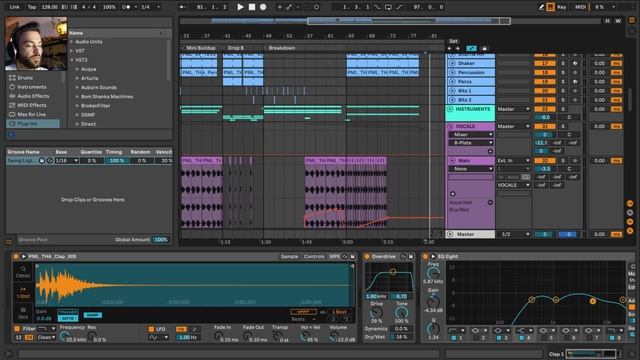Open INSTRUMENTS track Master output dropdown
Image resolution: width=640 pixels, height=360 pixels.
pos(513,109)
